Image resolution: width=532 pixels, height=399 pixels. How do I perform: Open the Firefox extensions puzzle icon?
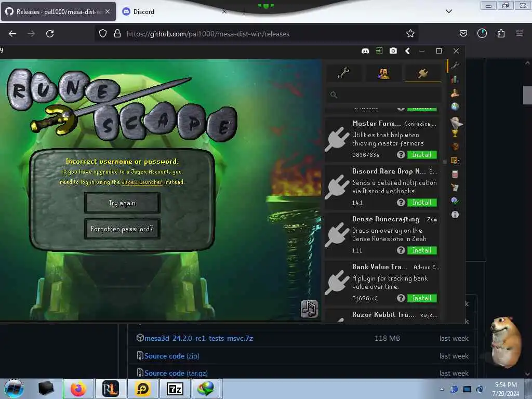[501, 33]
